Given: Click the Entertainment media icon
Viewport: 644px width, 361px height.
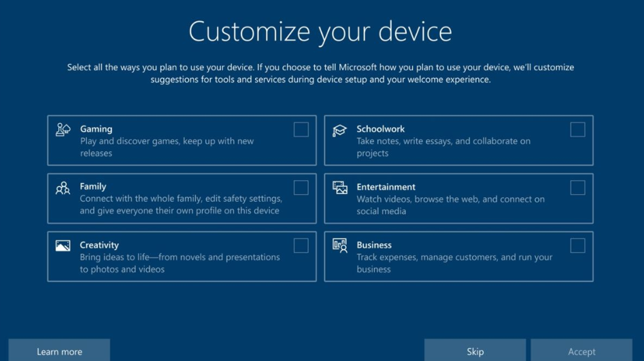Looking at the screenshot, I should (x=339, y=188).
